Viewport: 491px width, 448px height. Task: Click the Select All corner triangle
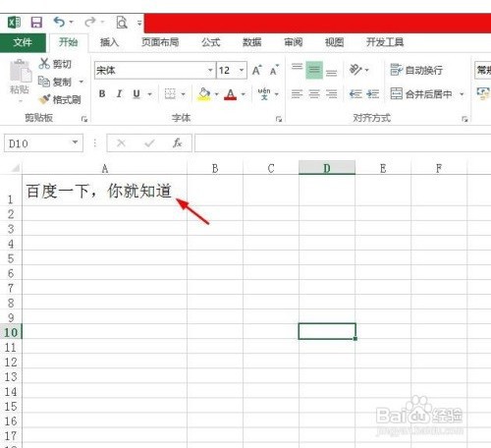pyautogui.click(x=15, y=168)
